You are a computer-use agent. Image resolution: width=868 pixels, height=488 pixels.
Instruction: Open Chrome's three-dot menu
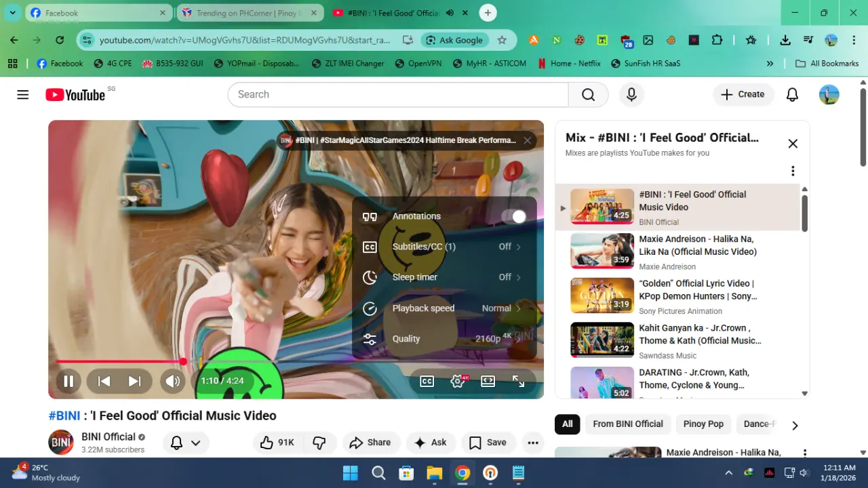[854, 40]
